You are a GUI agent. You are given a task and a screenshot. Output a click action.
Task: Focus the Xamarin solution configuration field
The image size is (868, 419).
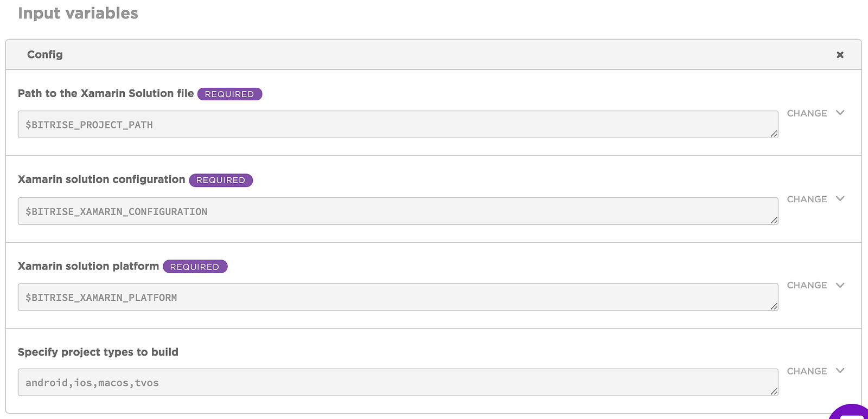(x=398, y=211)
